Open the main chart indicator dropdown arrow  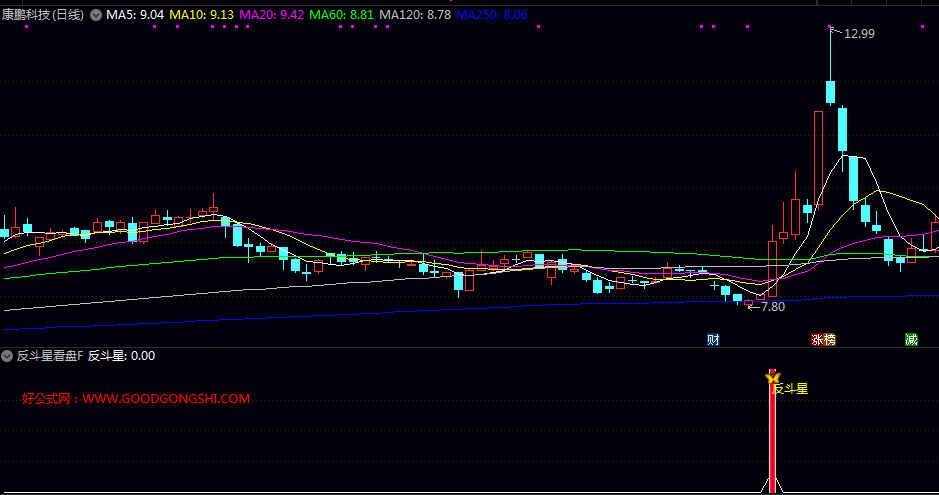point(96,15)
